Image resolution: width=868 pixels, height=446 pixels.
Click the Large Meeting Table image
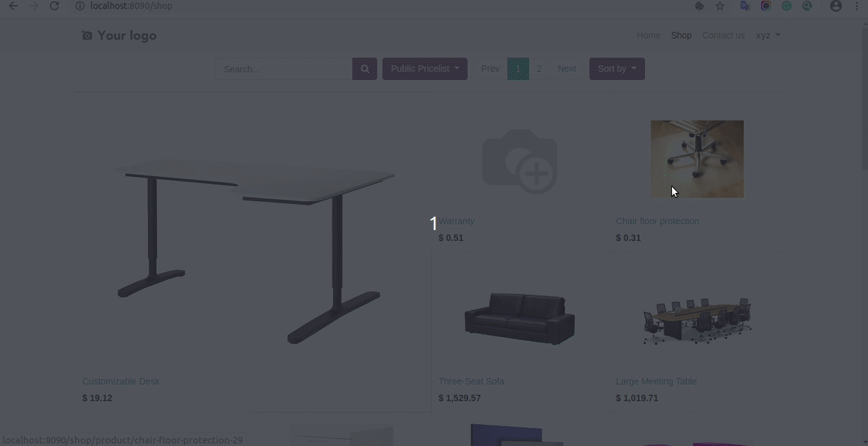pyautogui.click(x=697, y=320)
